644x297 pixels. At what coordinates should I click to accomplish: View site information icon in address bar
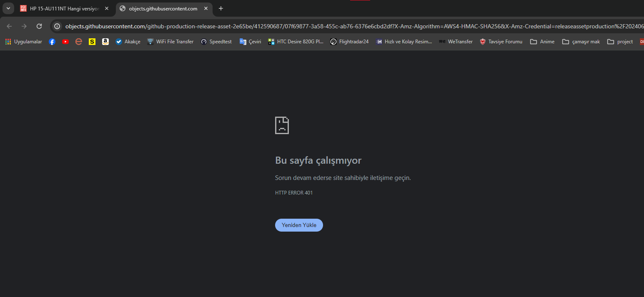[x=58, y=26]
